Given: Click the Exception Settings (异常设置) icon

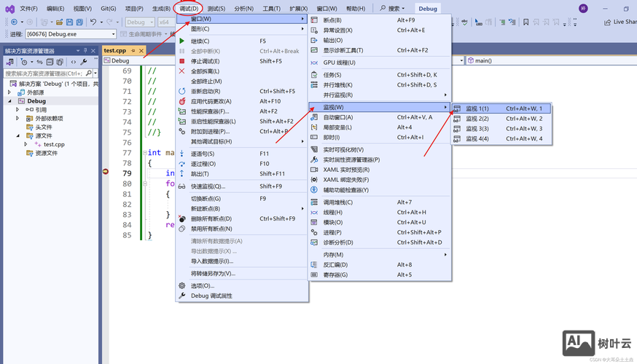Looking at the screenshot, I should point(314,30).
